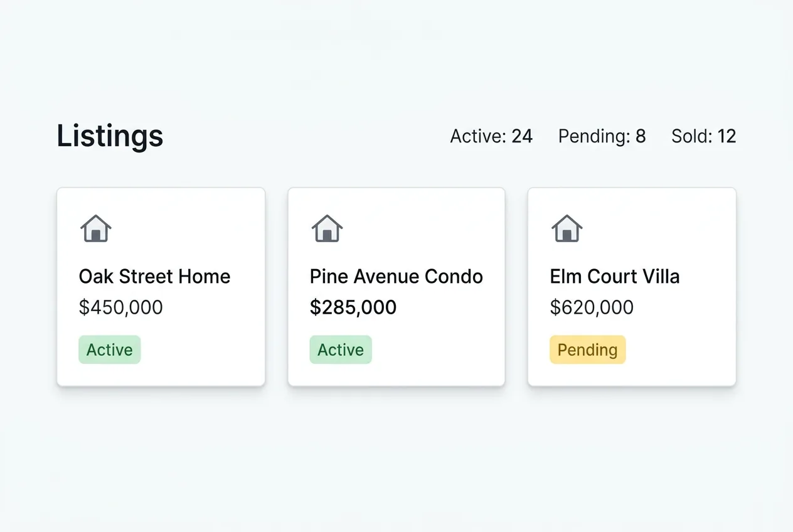
Task: Select the Active badge on Oak Street Home
Action: point(109,349)
